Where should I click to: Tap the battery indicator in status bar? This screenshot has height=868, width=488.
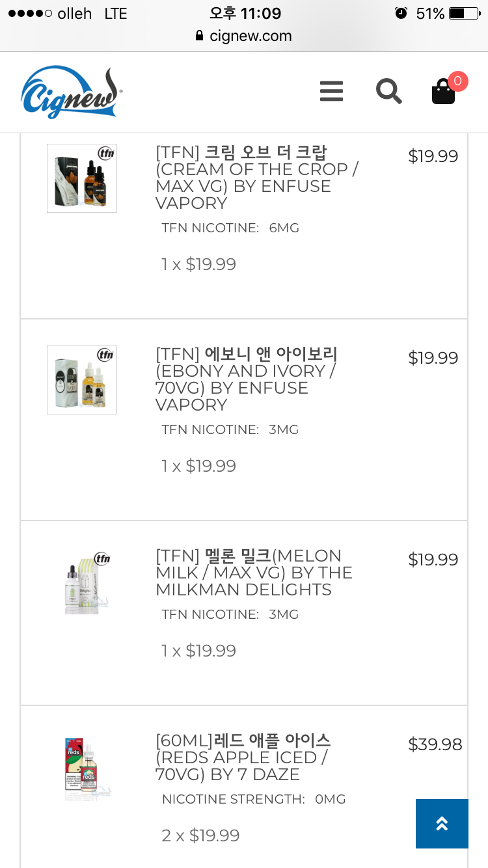pos(463,13)
